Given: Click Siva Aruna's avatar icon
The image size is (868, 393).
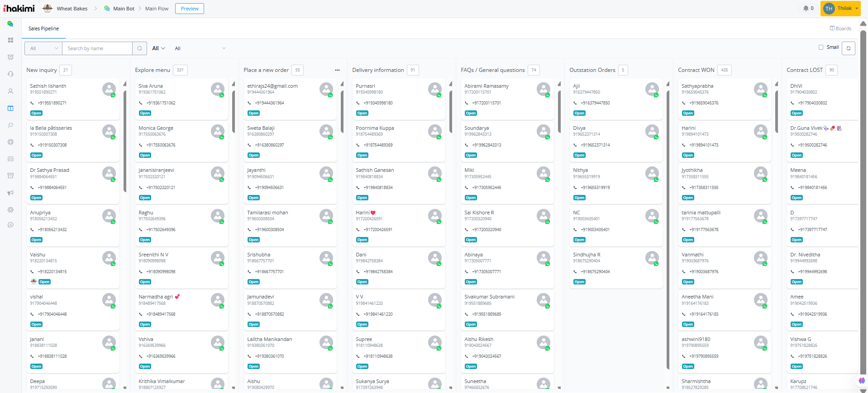Looking at the screenshot, I should [x=218, y=89].
